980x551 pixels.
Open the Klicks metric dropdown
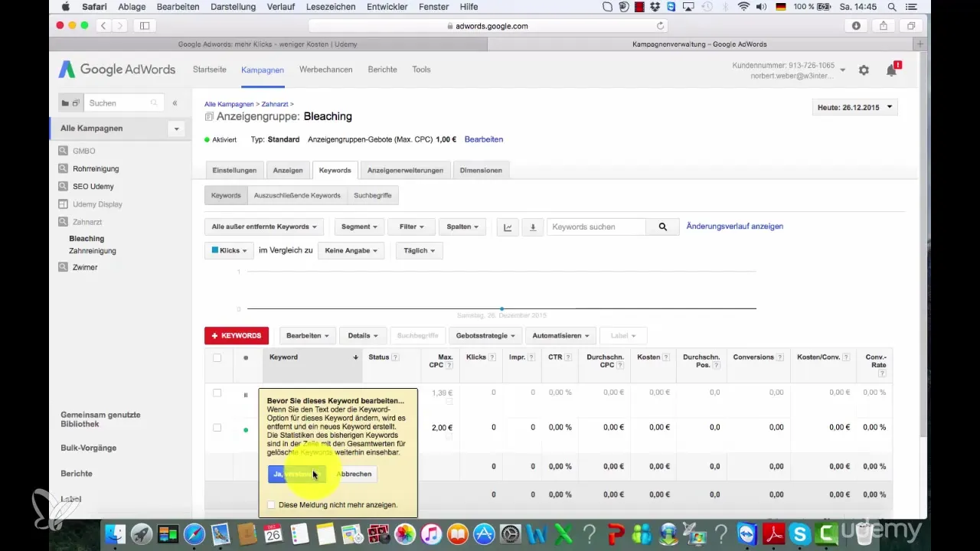click(x=229, y=250)
